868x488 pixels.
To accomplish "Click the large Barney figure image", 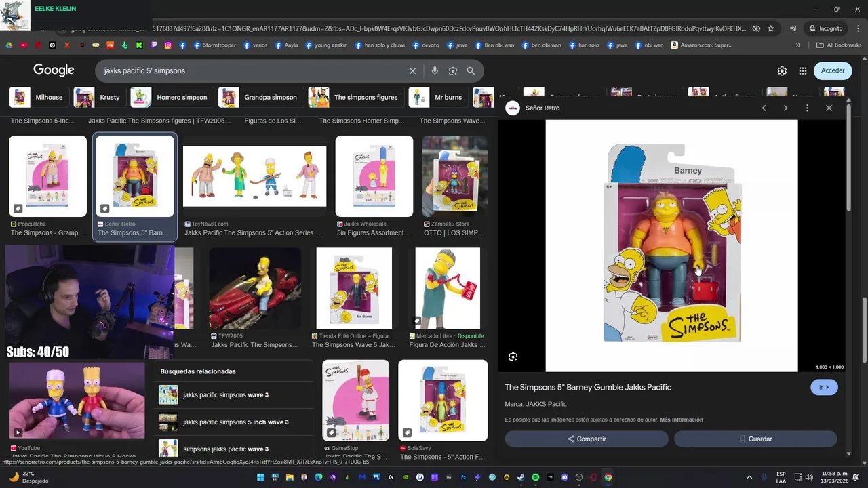I will 671,246.
